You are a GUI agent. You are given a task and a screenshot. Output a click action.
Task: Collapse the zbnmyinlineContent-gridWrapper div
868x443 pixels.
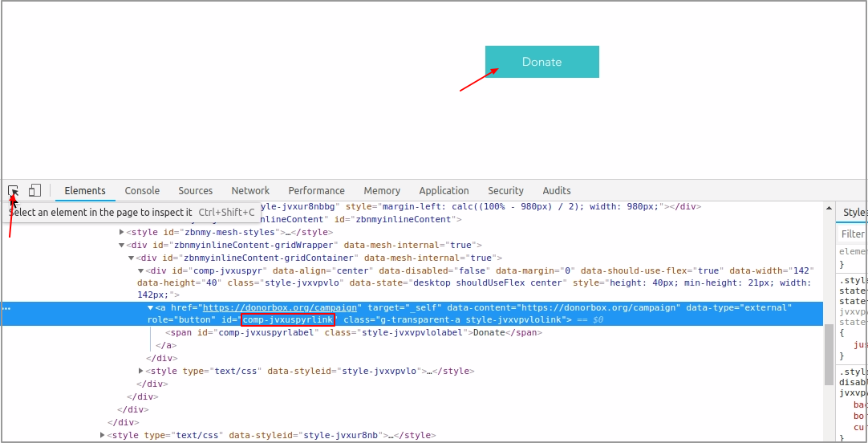coord(122,245)
